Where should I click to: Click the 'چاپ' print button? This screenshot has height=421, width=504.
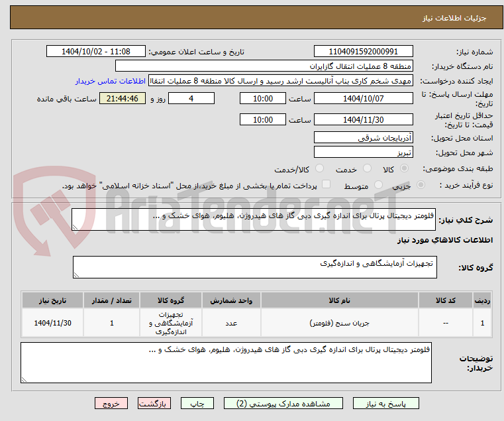197,403
